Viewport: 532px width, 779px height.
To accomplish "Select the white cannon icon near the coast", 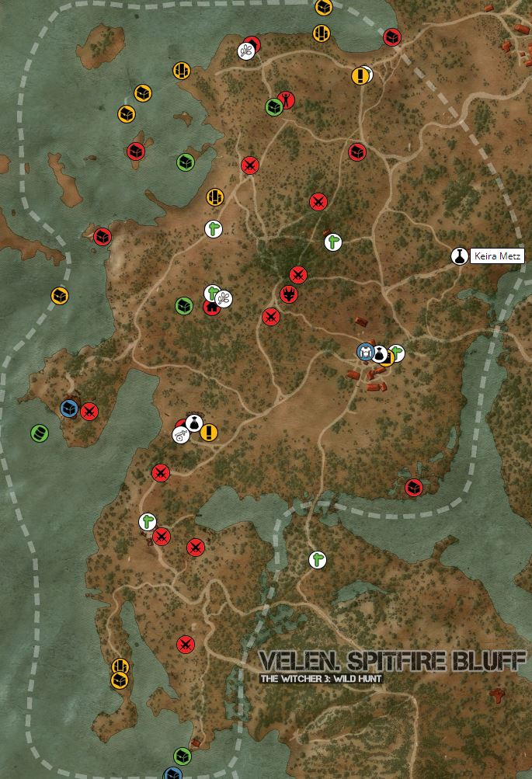I will point(181,435).
